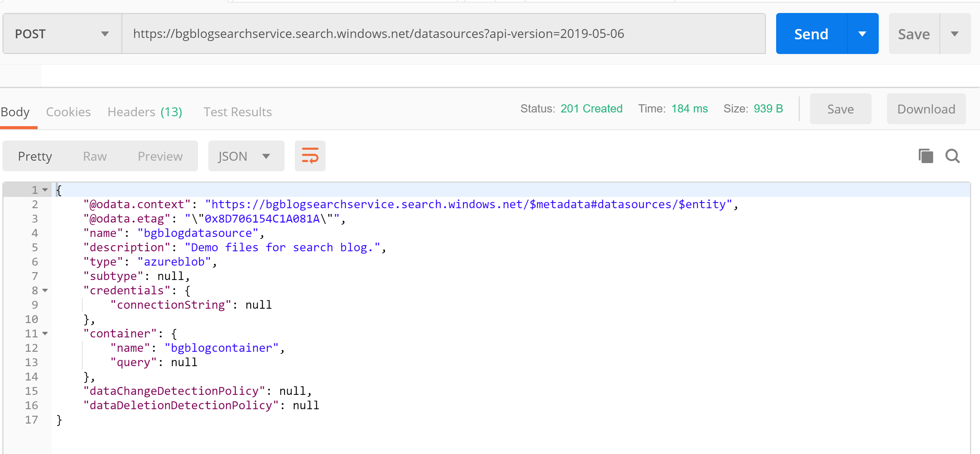Collapse the root object at line 1
This screenshot has height=454, width=980.
click(45, 190)
